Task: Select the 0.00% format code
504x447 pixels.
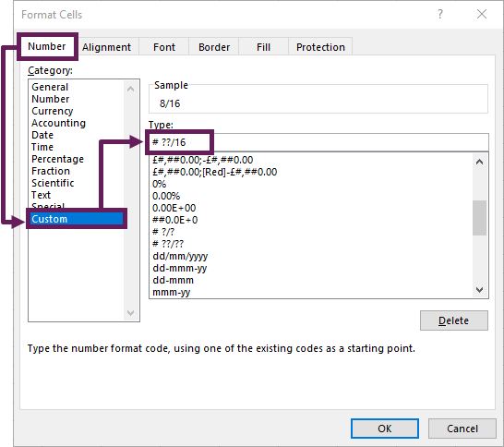Action: coord(166,196)
